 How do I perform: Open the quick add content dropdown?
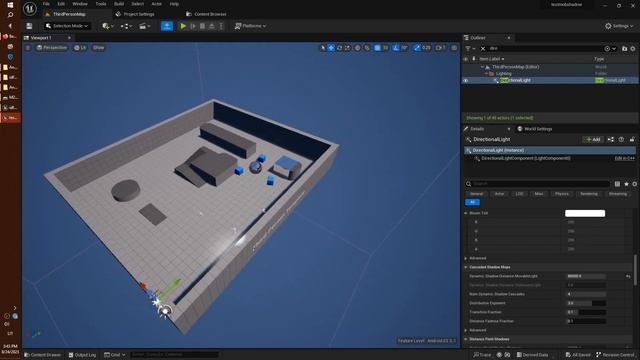click(108, 26)
